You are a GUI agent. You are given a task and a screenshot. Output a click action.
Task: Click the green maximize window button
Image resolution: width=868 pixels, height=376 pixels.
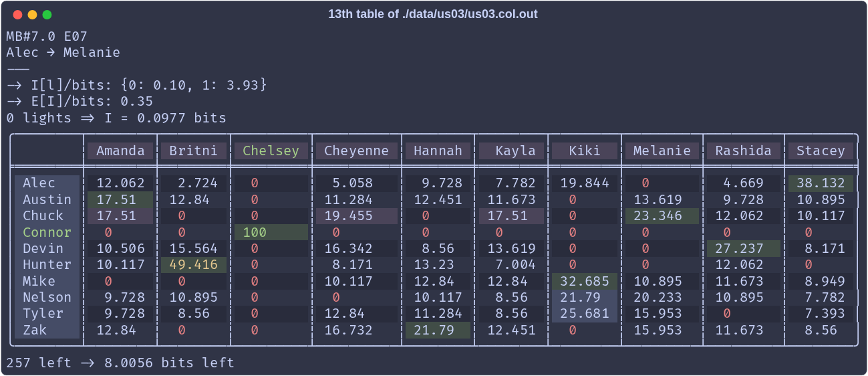[47, 15]
